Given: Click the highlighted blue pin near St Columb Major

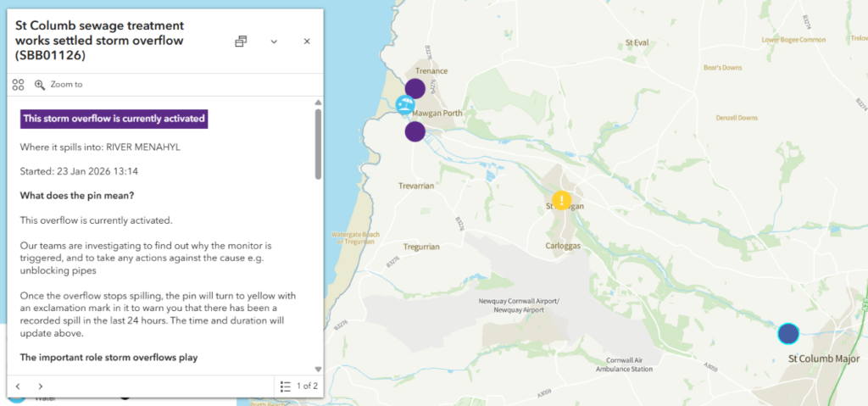Looking at the screenshot, I should [788, 334].
